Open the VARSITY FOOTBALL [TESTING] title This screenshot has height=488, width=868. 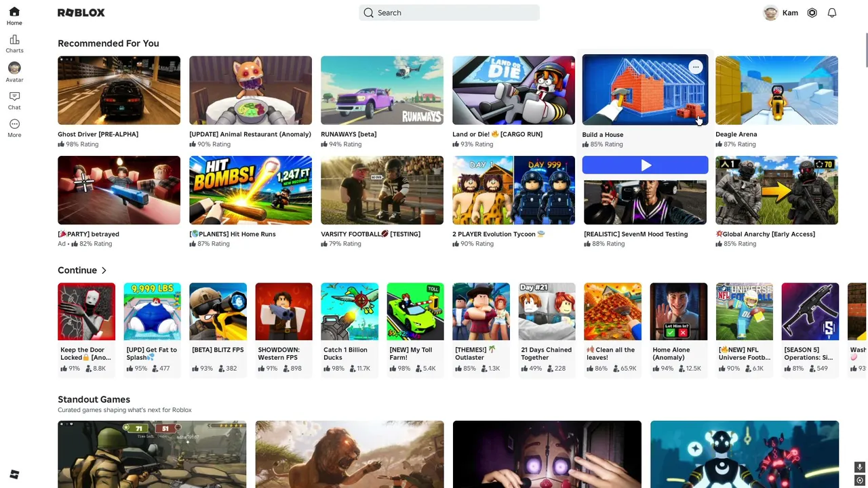tap(370, 234)
